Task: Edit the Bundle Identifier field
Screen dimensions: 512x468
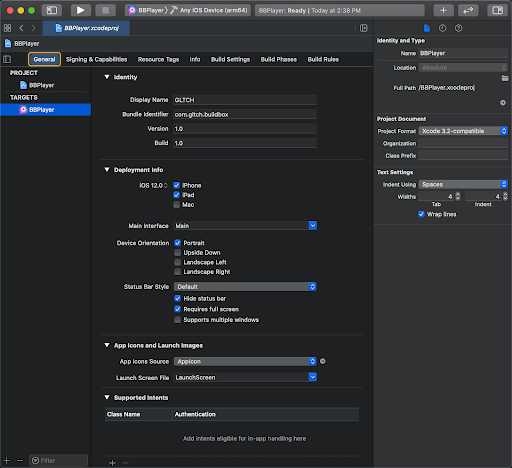Action: 245,114
